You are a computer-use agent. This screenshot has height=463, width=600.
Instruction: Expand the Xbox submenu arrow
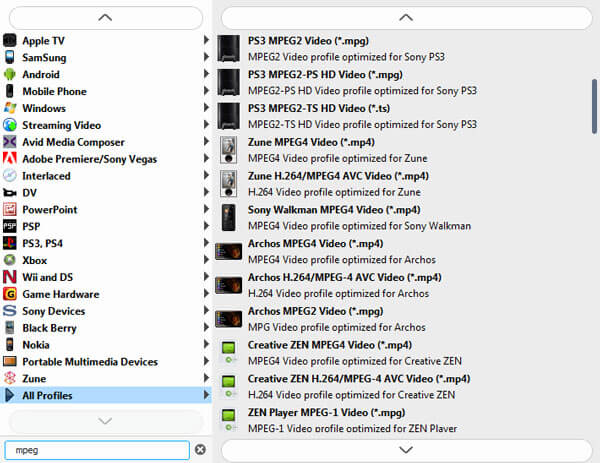coord(206,259)
